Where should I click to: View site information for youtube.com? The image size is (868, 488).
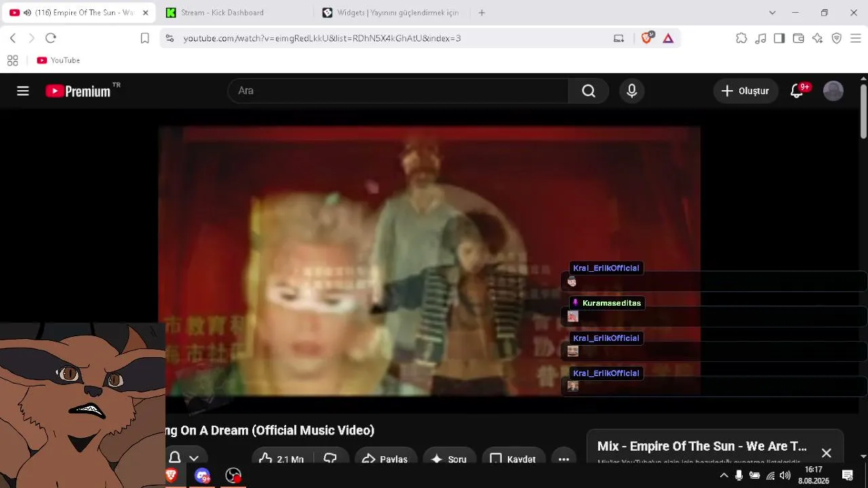[170, 38]
